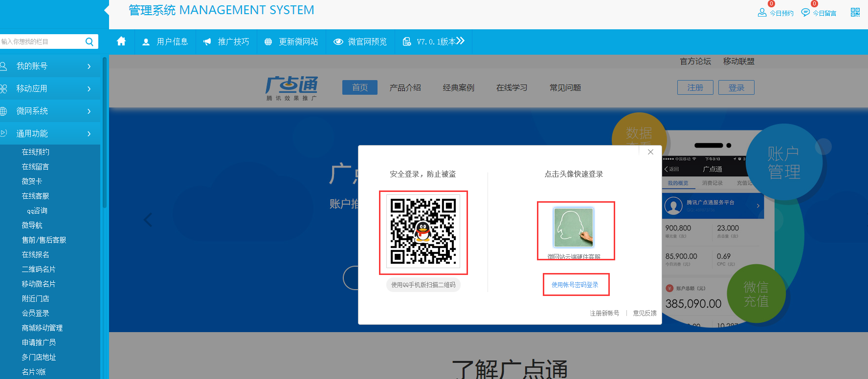Select 在线客服 sidebar item

coord(36,196)
